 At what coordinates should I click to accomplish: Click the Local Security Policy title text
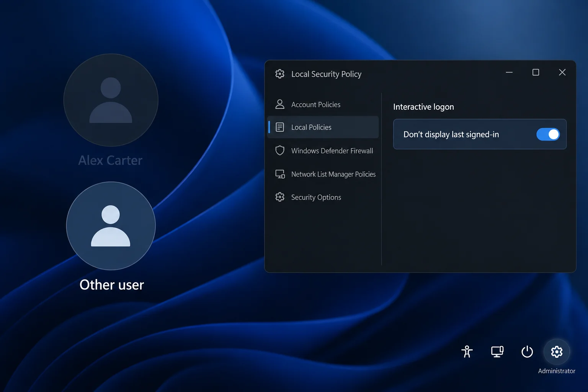326,74
